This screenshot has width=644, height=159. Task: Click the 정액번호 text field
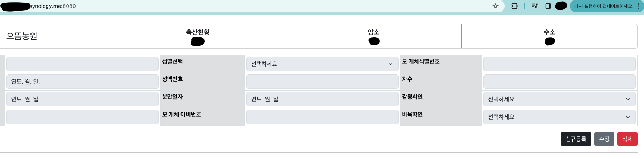click(322, 82)
